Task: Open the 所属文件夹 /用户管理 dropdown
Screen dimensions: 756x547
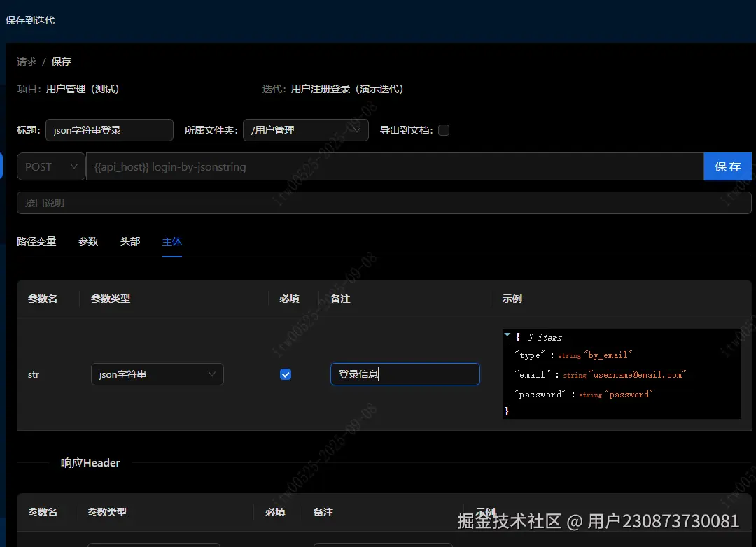Action: pos(306,130)
